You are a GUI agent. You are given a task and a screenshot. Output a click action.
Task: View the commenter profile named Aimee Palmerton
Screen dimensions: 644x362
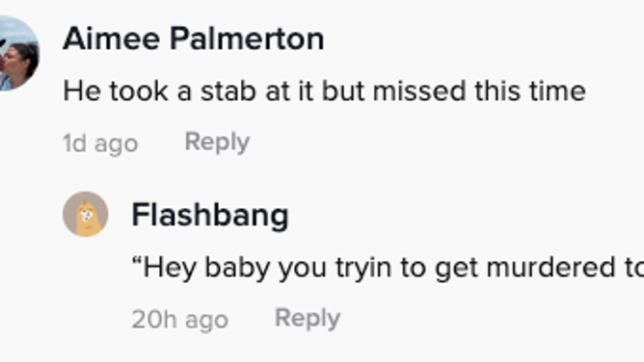[194, 39]
